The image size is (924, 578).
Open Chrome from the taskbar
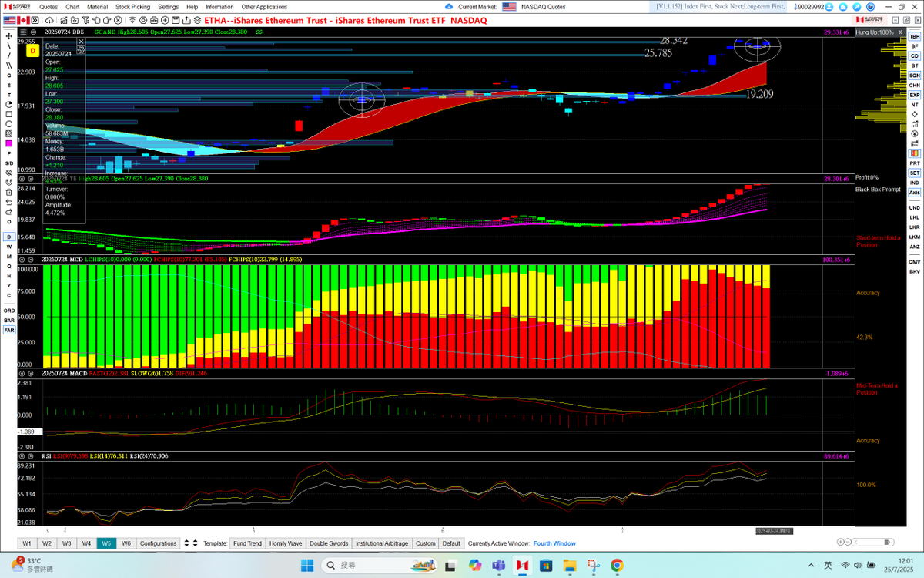(617, 565)
